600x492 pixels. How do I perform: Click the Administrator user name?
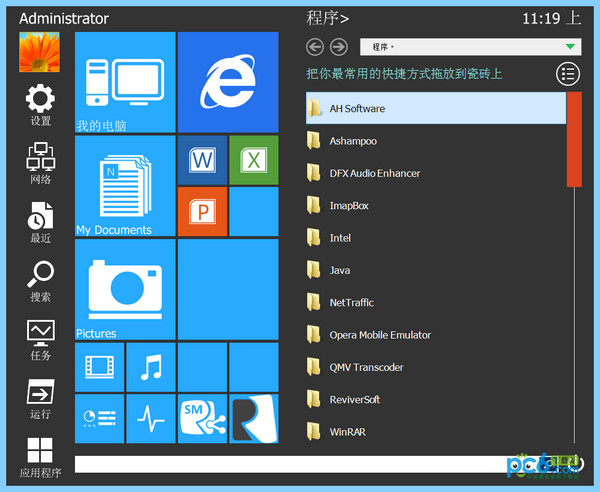pos(64,18)
